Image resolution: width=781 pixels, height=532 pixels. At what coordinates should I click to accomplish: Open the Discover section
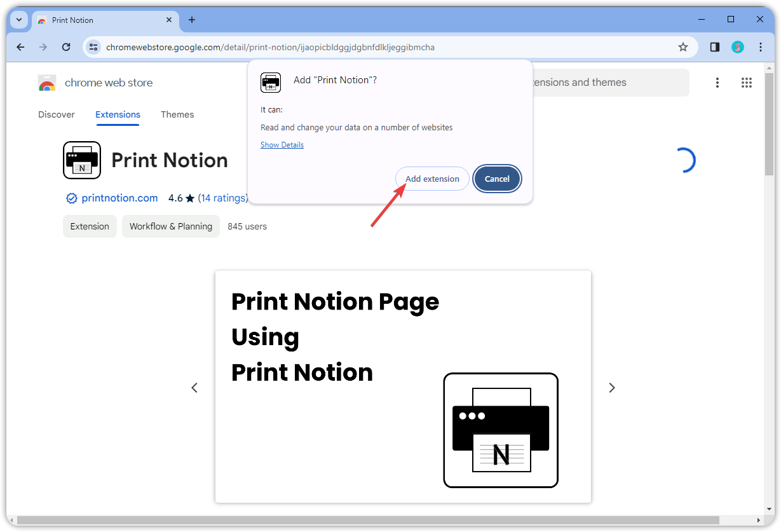56,114
